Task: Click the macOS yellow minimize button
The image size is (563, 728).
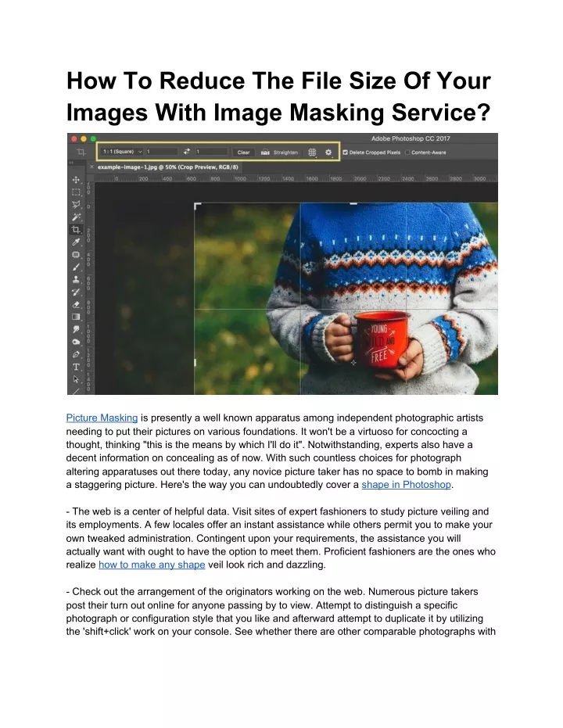Action: pos(84,139)
